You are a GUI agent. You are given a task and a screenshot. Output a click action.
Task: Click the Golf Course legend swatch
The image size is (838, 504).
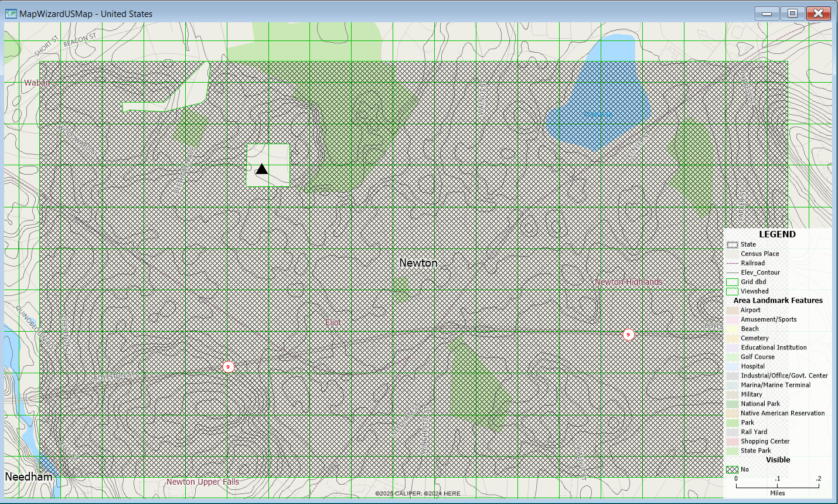(732, 357)
